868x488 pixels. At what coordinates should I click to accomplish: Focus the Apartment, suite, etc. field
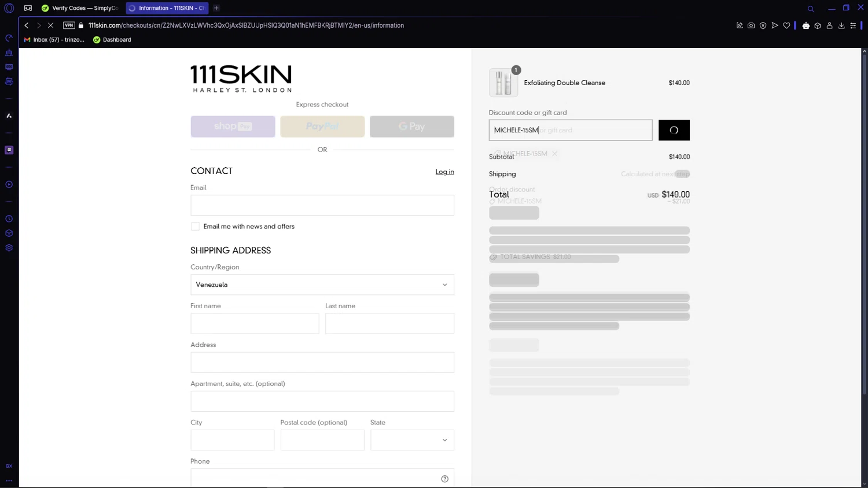322,401
